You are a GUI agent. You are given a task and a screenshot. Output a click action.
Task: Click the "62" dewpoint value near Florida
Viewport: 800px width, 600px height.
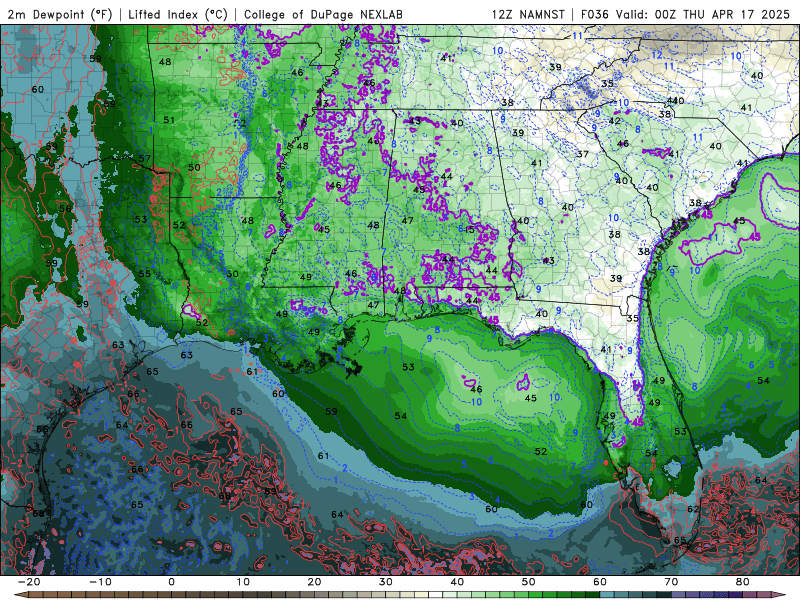[x=693, y=509]
